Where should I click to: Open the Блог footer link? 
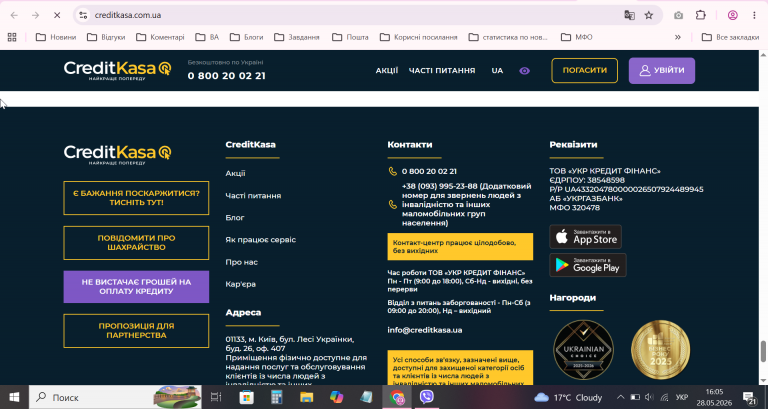tap(235, 217)
